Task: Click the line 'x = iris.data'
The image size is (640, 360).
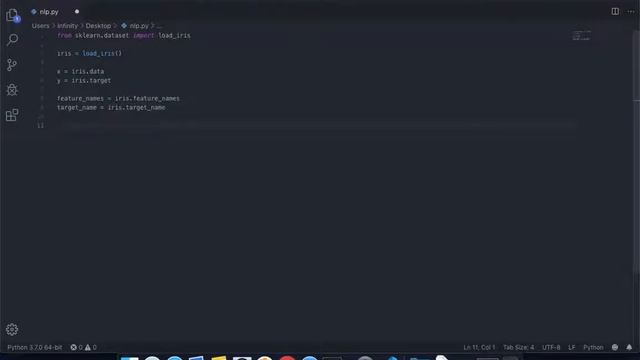Action: [80, 71]
